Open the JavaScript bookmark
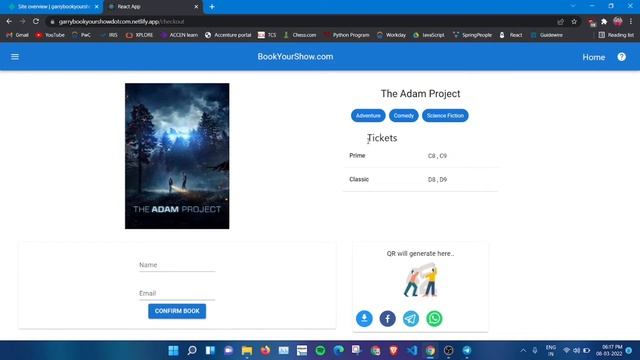640x360 pixels. coord(429,35)
